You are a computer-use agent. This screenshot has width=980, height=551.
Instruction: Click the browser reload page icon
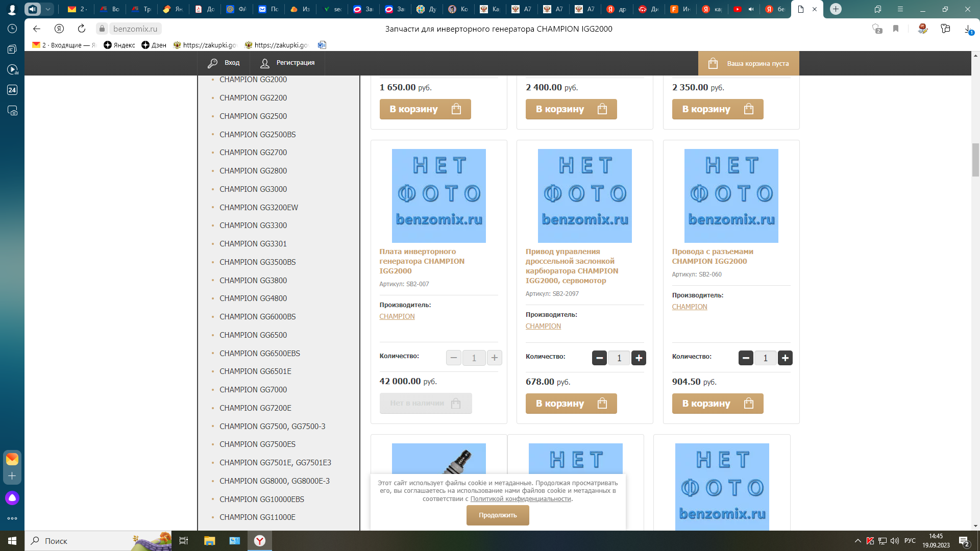point(82,29)
